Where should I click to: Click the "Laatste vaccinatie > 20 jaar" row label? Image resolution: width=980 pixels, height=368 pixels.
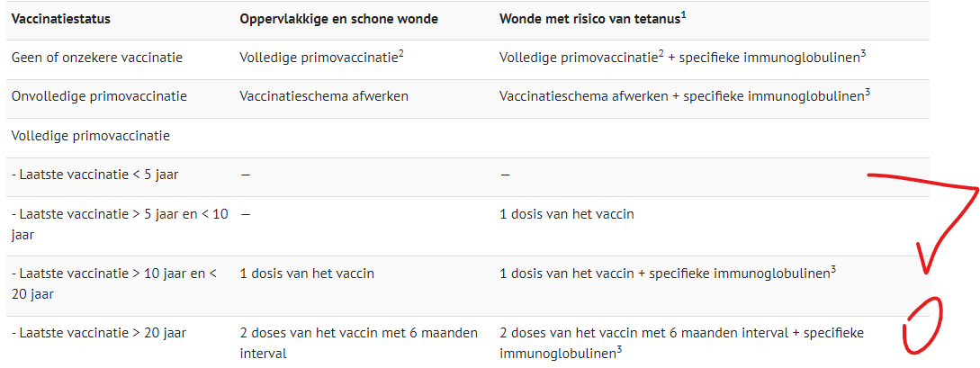pyautogui.click(x=99, y=333)
